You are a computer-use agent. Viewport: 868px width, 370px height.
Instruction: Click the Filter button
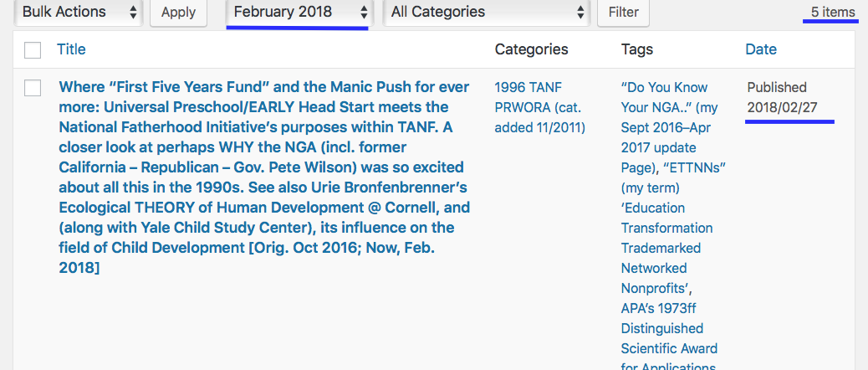tap(623, 12)
